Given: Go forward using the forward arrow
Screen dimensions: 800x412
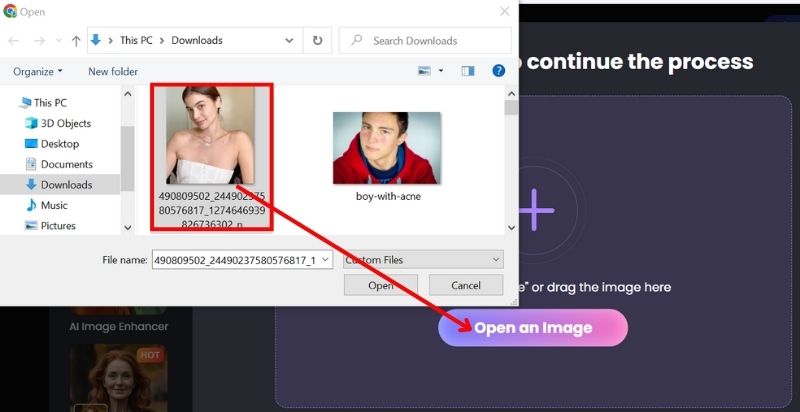Looking at the screenshot, I should coord(39,41).
